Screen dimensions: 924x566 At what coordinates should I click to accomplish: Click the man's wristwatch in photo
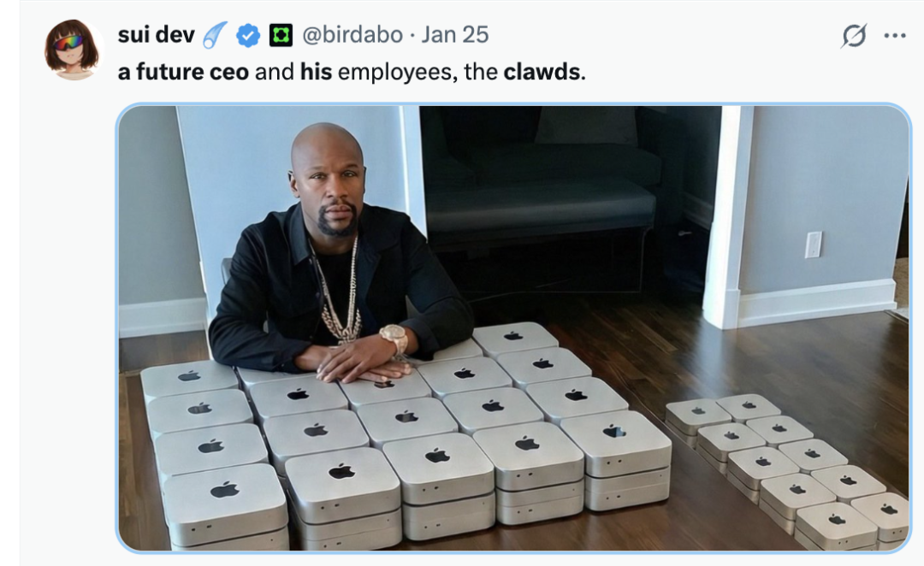[394, 339]
